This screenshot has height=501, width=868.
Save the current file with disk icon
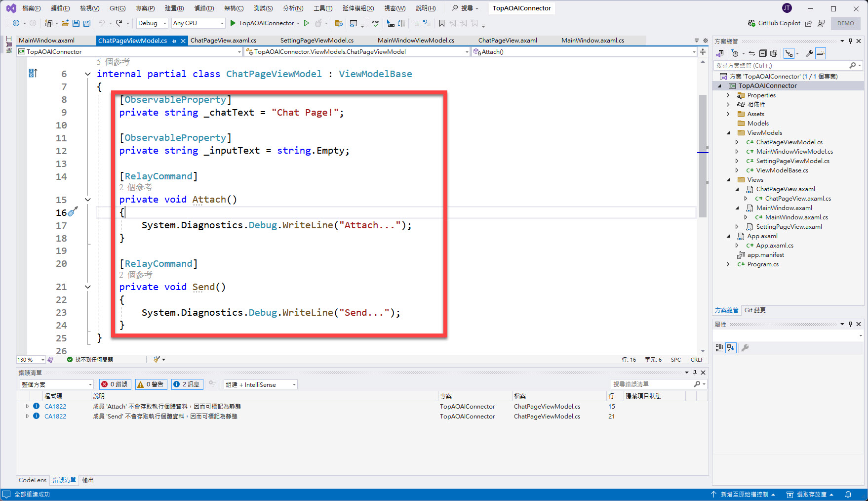(x=76, y=23)
